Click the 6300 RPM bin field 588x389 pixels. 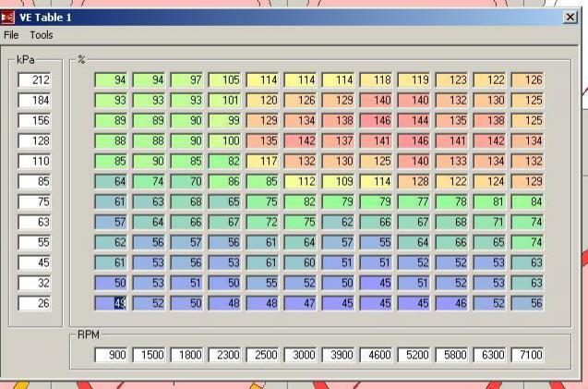pyautogui.click(x=490, y=355)
